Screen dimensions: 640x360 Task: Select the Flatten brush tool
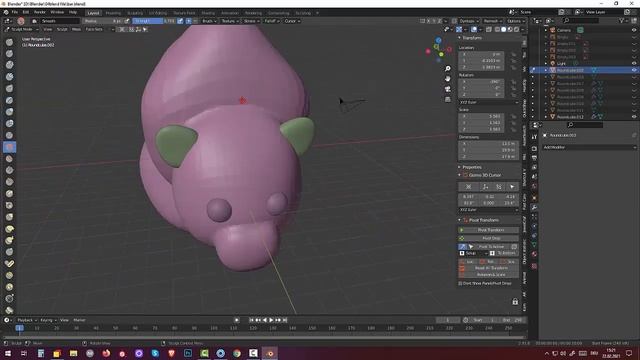pyautogui.click(x=9, y=159)
